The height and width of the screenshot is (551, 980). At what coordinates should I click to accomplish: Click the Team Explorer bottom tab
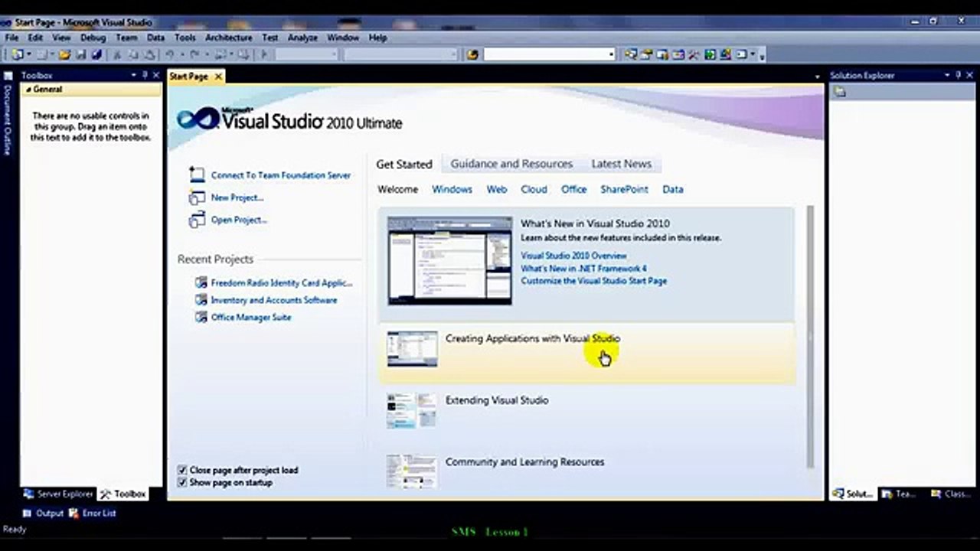(x=899, y=494)
